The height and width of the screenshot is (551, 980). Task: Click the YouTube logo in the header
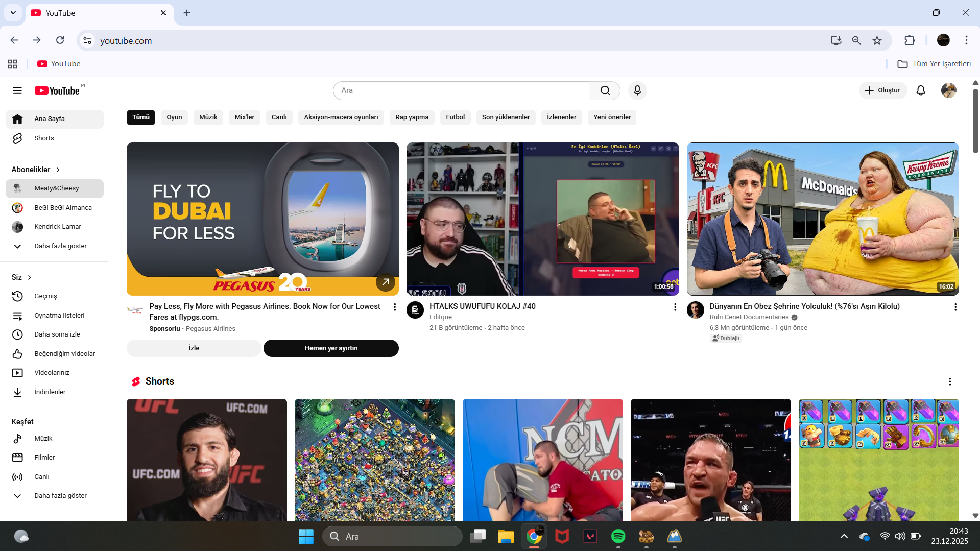click(x=57, y=90)
